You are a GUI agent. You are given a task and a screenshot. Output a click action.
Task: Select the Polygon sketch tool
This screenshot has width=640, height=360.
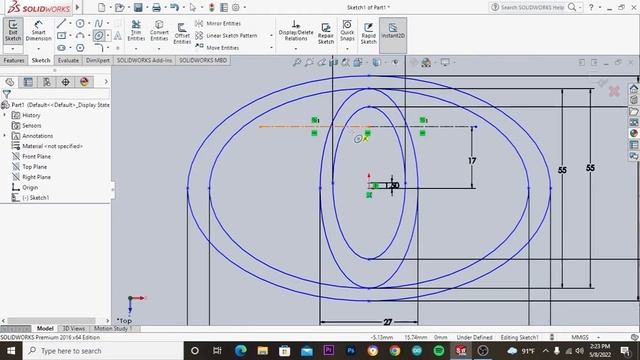point(80,48)
